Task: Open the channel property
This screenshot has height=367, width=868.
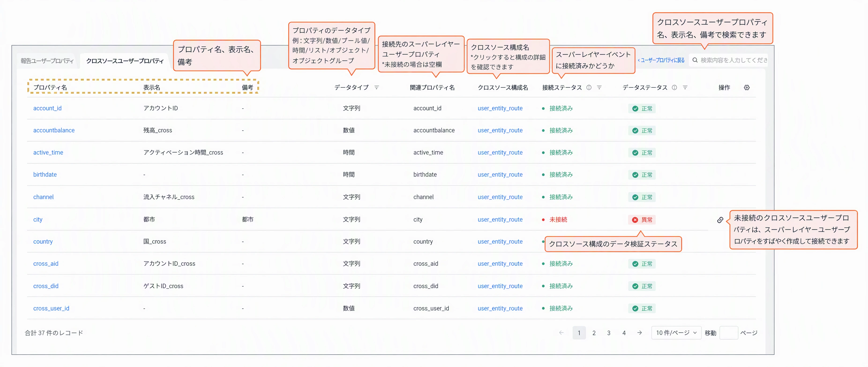Action: 43,197
